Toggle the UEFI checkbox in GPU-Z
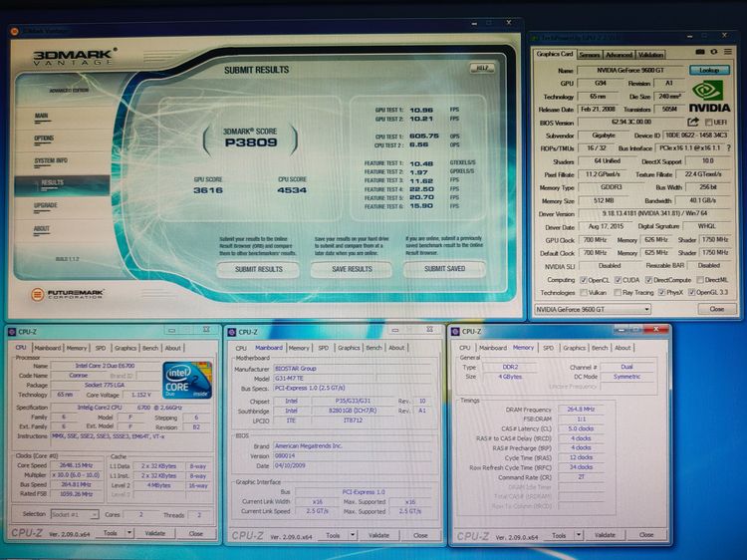747x560 pixels. [708, 123]
